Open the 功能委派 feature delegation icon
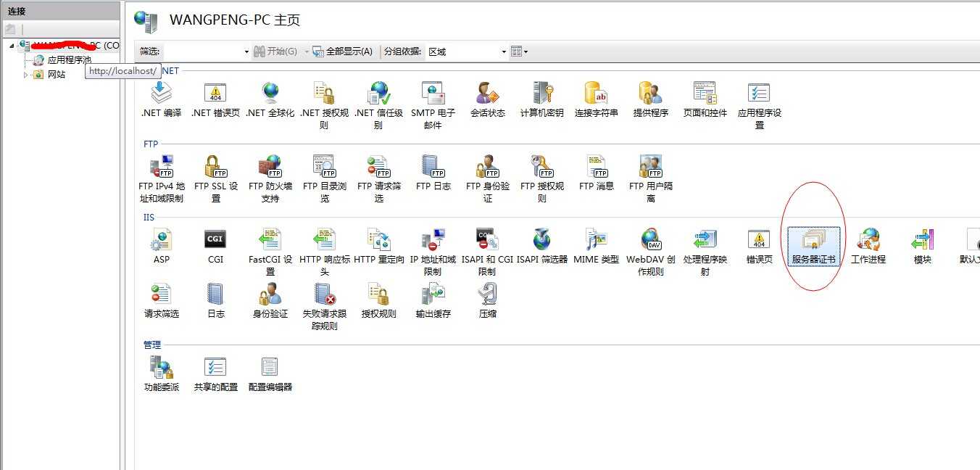The image size is (980, 470). [x=161, y=368]
